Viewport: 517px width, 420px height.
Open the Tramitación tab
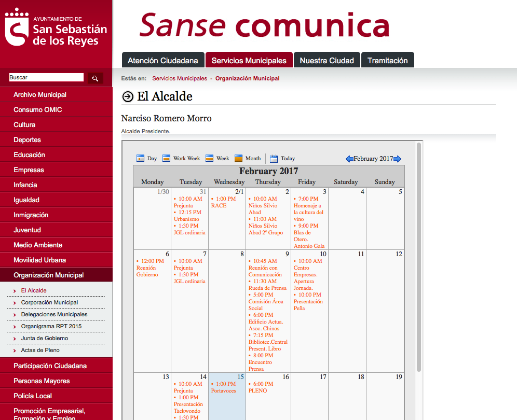[x=388, y=60]
